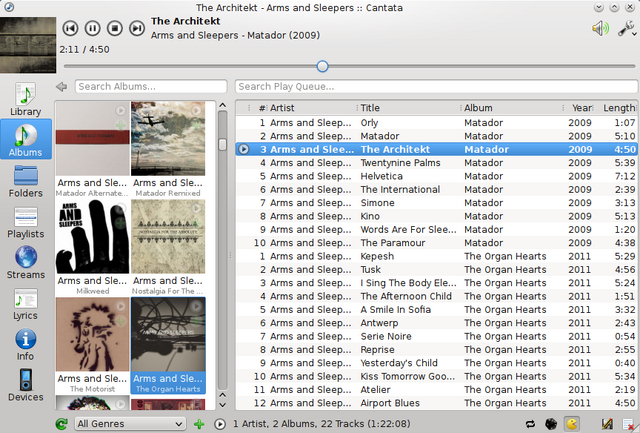Select the 'Helvetica' track row

point(436,176)
